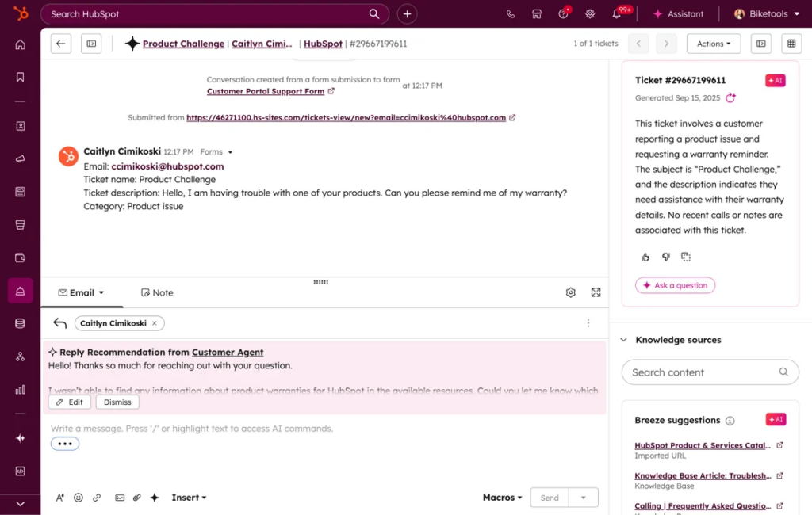Click Edit on the reply recommendation

pos(69,402)
